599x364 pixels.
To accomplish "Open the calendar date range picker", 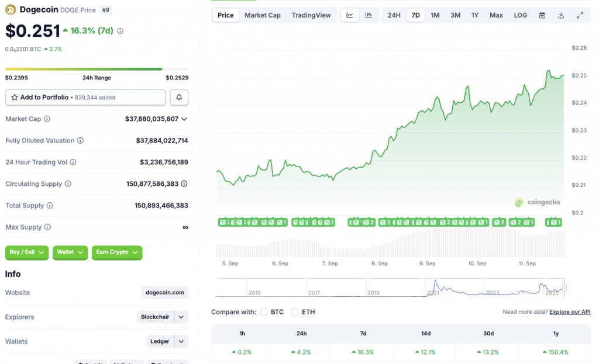I will 542,15.
